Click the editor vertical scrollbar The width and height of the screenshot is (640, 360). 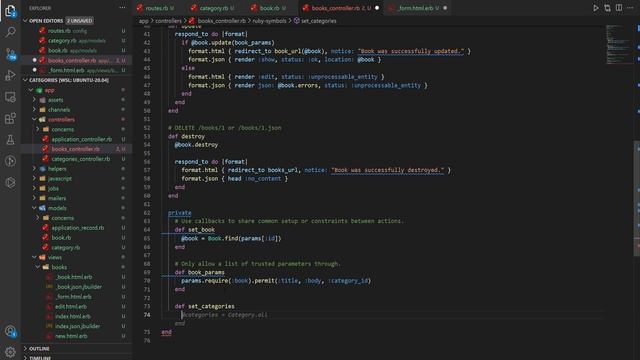636,199
